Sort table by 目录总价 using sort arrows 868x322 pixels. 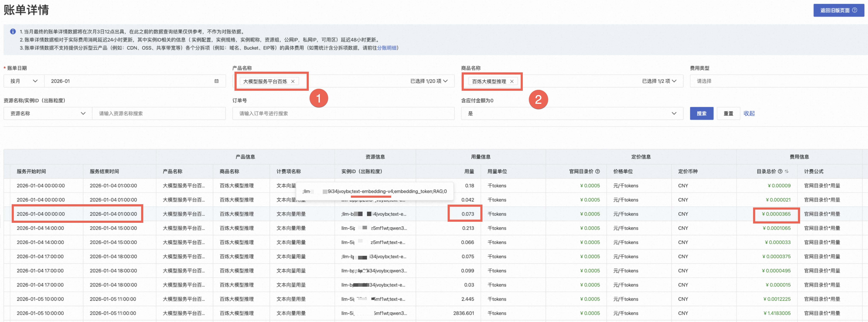click(x=786, y=171)
